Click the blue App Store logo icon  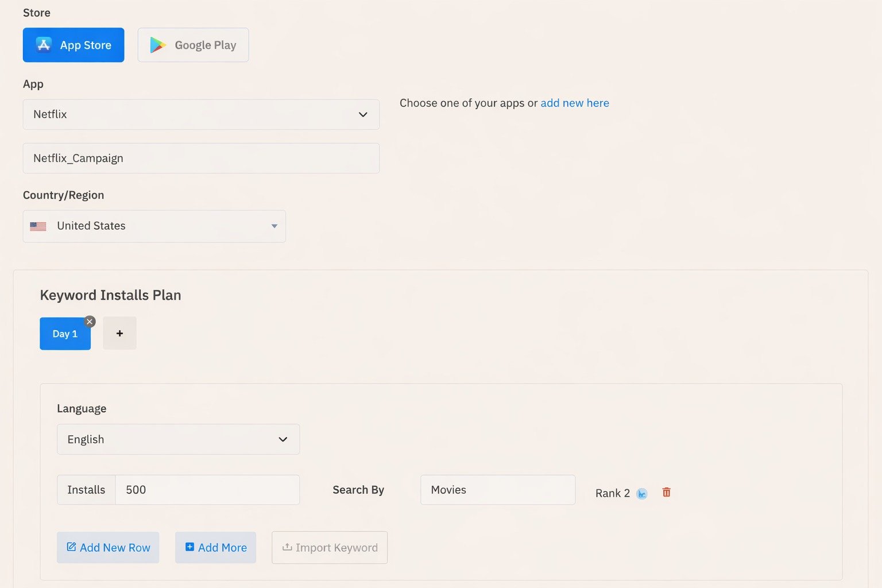44,45
